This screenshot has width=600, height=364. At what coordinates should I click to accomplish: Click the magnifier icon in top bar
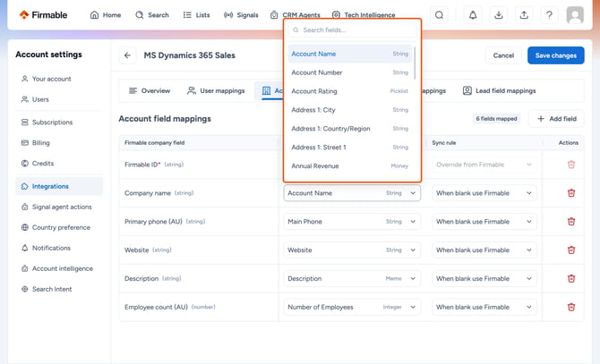tap(440, 15)
